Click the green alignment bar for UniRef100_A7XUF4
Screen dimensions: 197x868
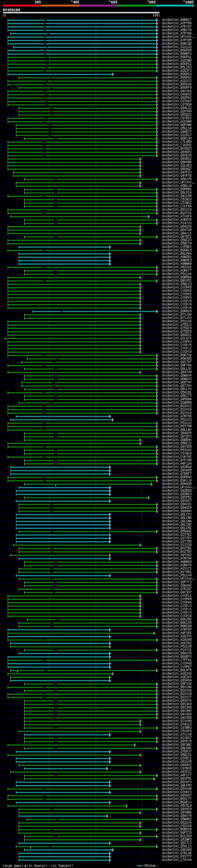click(x=80, y=216)
